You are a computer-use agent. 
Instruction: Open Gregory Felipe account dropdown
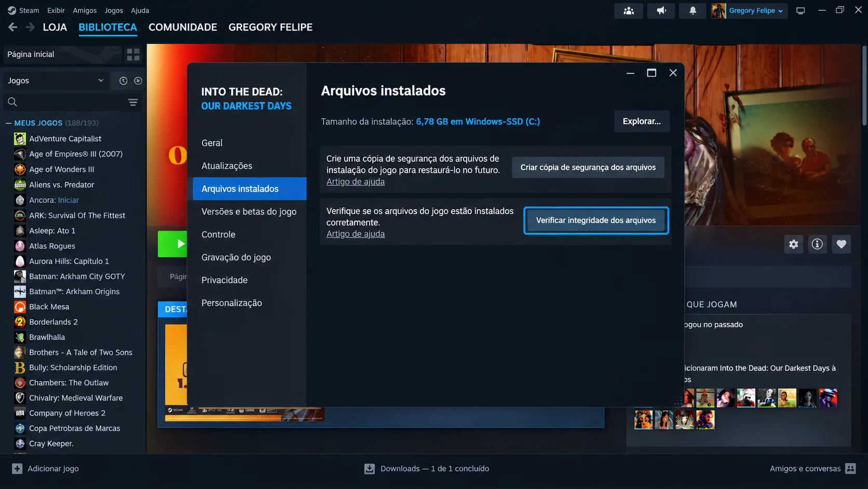tap(756, 10)
